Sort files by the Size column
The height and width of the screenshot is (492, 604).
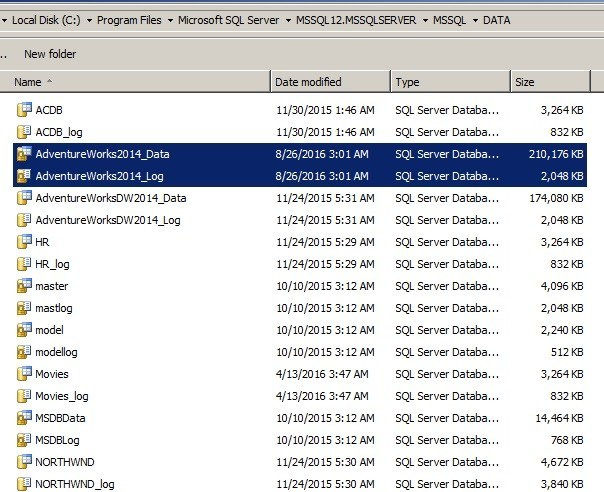point(550,82)
